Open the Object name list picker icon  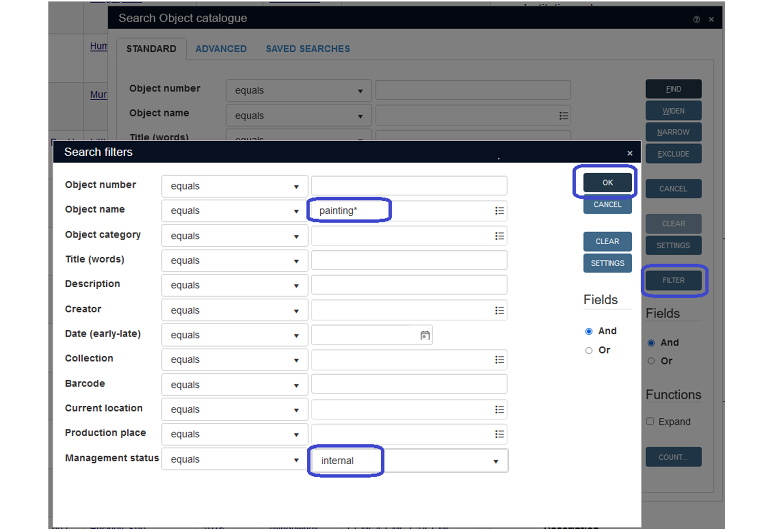499,211
